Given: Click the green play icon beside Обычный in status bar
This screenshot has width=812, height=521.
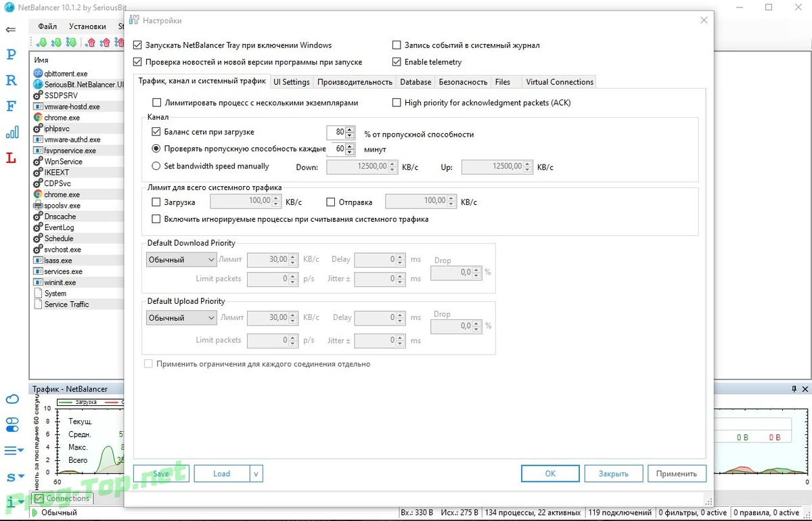Looking at the screenshot, I should 35,513.
